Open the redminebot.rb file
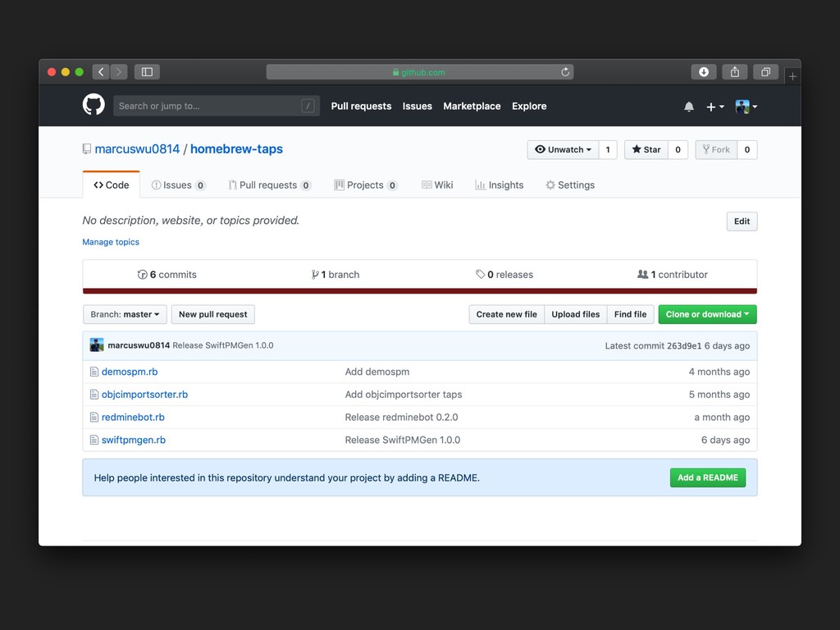 pos(133,418)
